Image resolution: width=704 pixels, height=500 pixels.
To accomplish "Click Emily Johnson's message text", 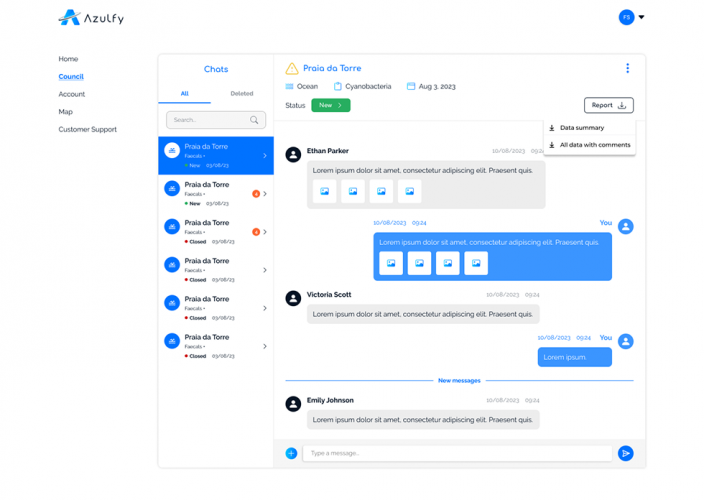I will [x=423, y=420].
